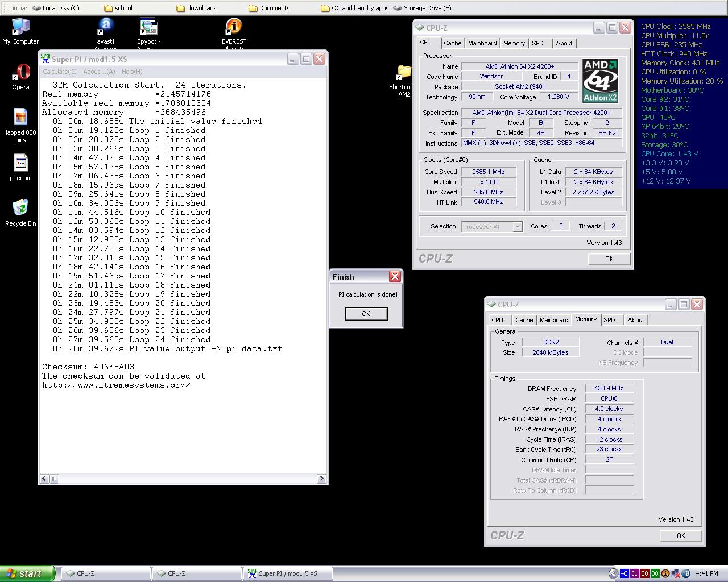
Task: Show hidden tray icons arrow
Action: [x=613, y=573]
